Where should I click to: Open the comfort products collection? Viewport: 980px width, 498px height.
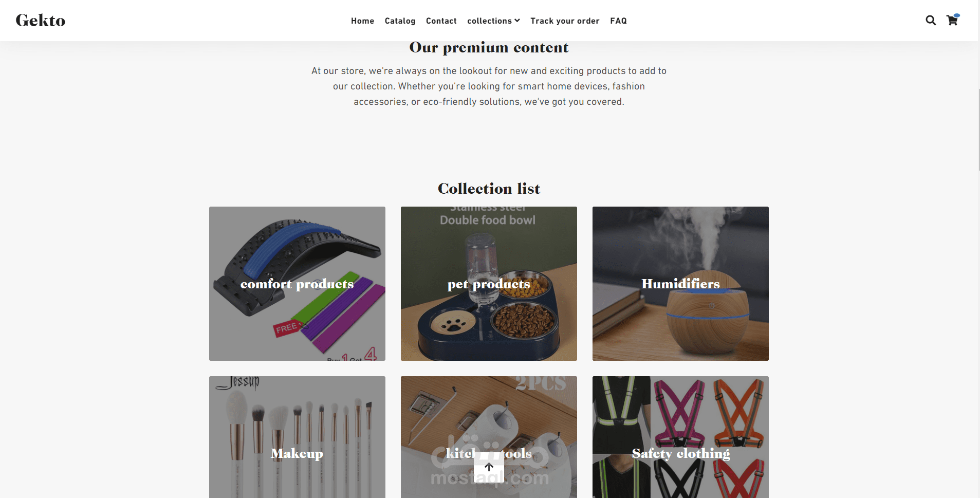click(297, 284)
